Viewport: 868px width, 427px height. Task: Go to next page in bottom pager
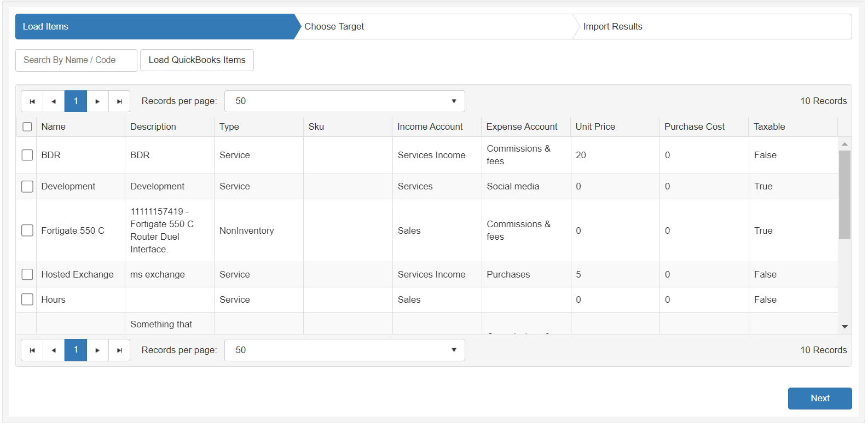click(x=97, y=350)
